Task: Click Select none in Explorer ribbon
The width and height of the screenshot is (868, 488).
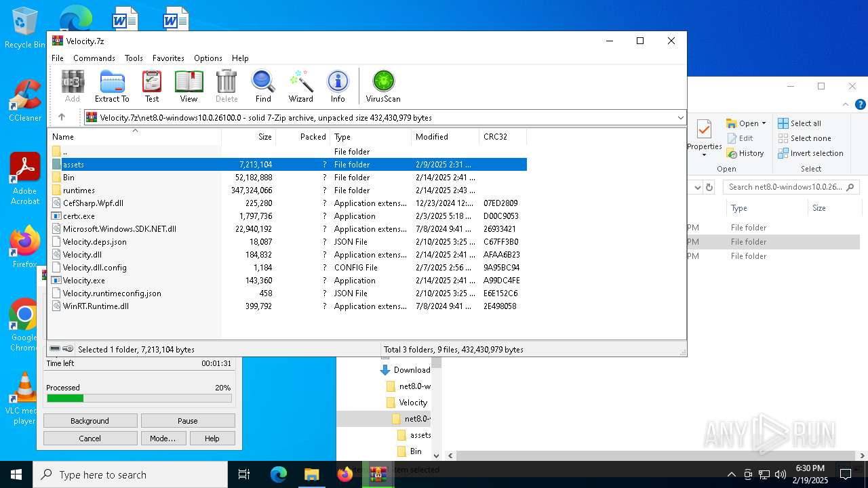Action: pyautogui.click(x=804, y=138)
